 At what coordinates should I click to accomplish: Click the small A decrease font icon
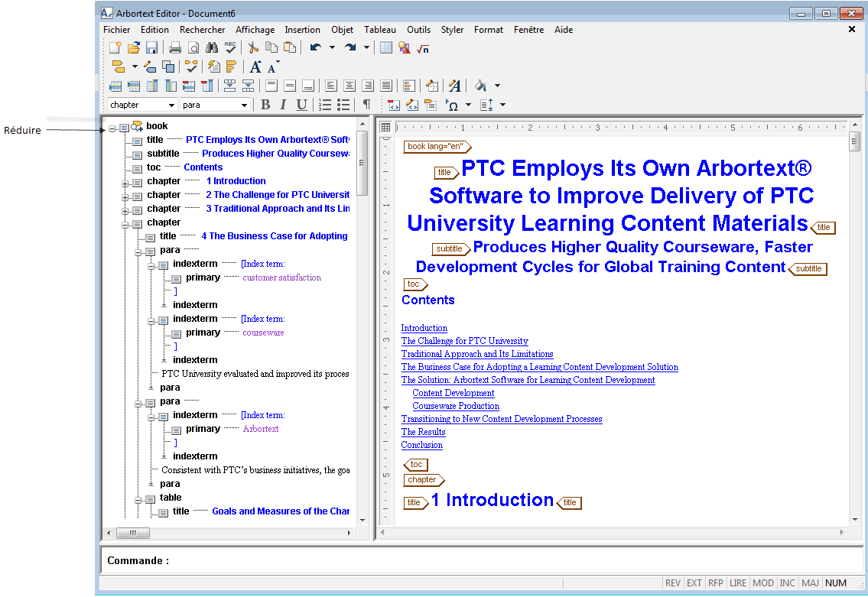pos(273,67)
